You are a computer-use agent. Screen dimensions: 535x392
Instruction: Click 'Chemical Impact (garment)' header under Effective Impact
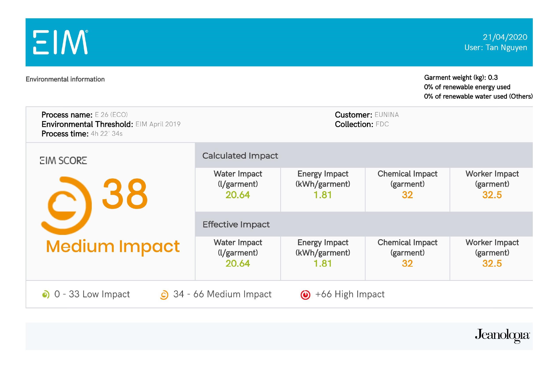point(407,247)
